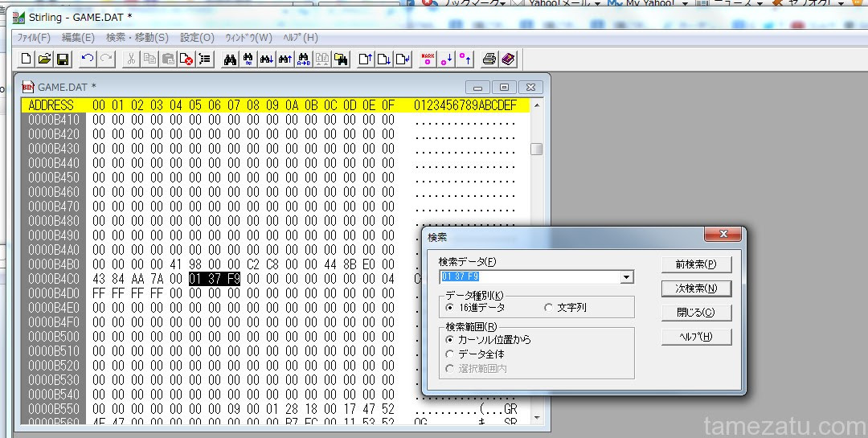Click the scrollbar up arrow in GAME.DAT
The height and width of the screenshot is (438, 868).
pyautogui.click(x=536, y=104)
